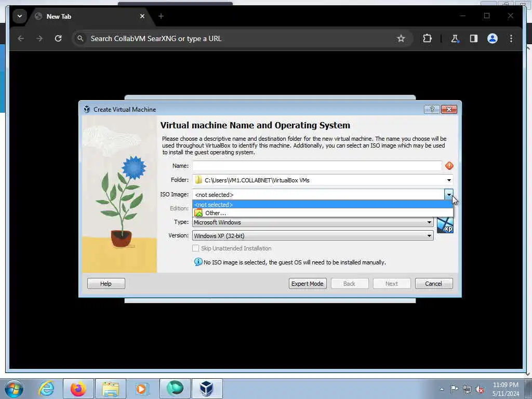Click the Windows XP OS type icon

(x=445, y=225)
